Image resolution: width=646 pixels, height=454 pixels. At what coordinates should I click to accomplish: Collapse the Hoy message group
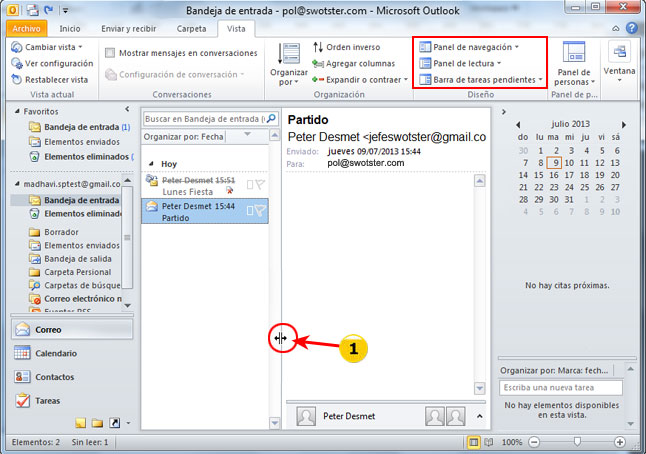pyautogui.click(x=151, y=164)
